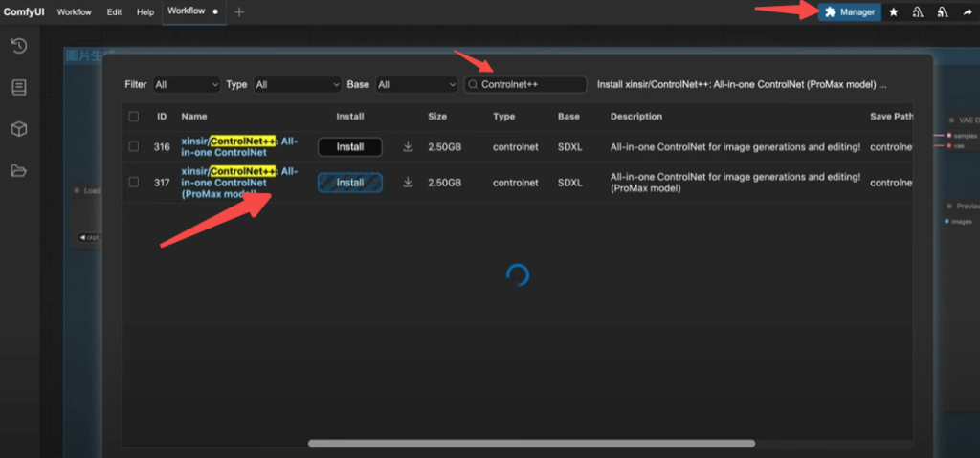The image size is (980, 458).
Task: Click the SDXL base cell in row 317
Action: tap(570, 183)
